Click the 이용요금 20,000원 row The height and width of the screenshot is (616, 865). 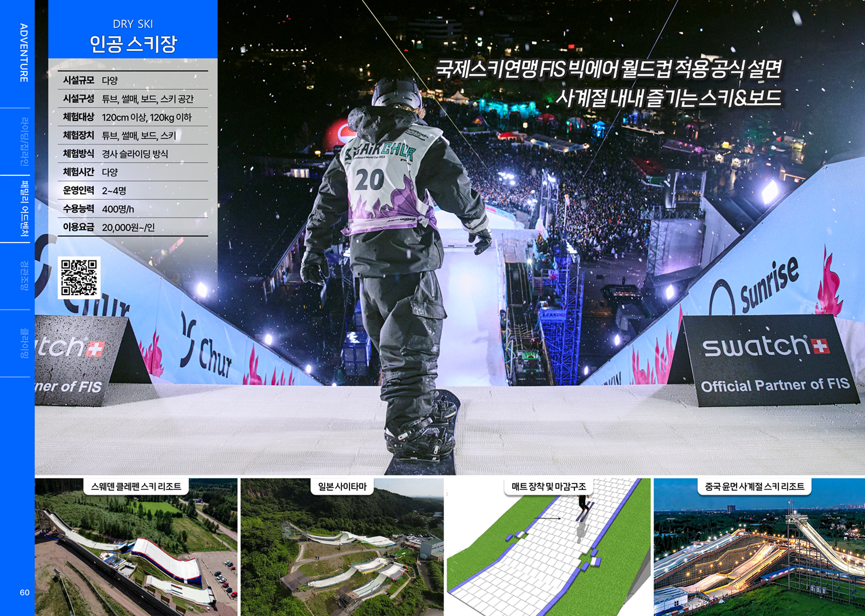[134, 227]
